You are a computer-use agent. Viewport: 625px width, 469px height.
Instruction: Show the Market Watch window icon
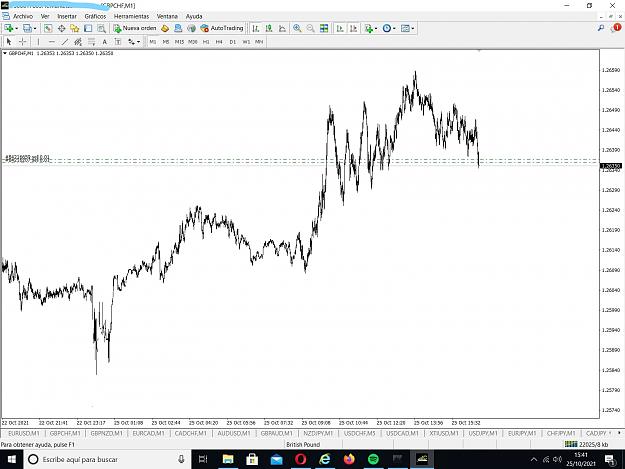click(x=48, y=28)
